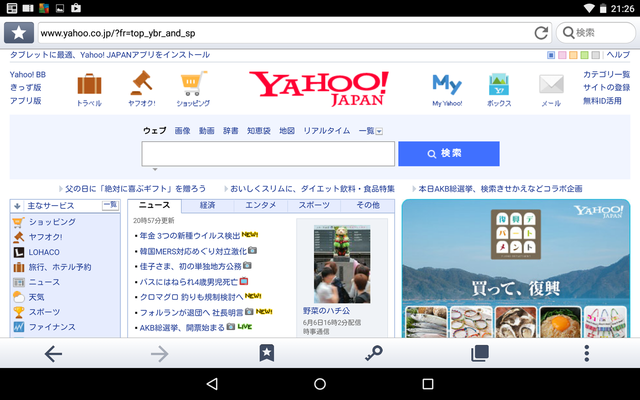Open the トラベル suitcase icon
640x400 pixels.
coord(89,89)
